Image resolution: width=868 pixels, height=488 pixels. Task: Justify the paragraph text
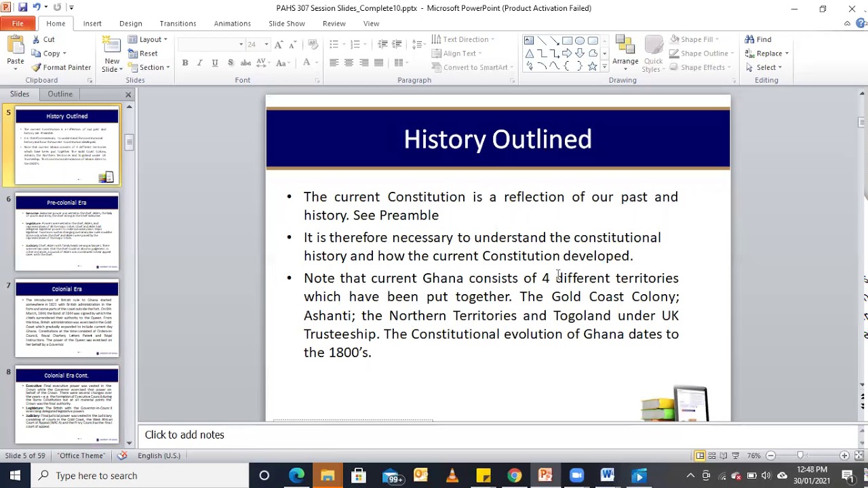tap(378, 62)
